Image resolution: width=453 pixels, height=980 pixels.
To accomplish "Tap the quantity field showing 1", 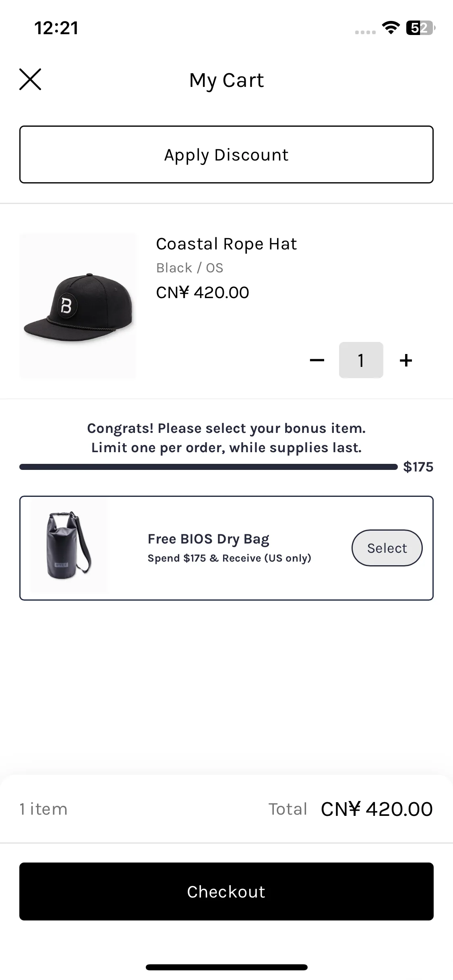I will coord(361,360).
